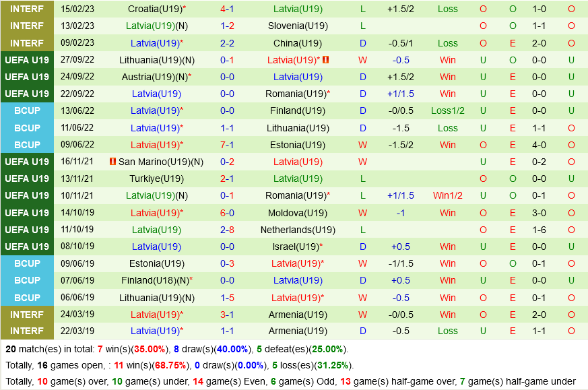Click date 08/10/19
The image size is (588, 390).
(77, 247)
